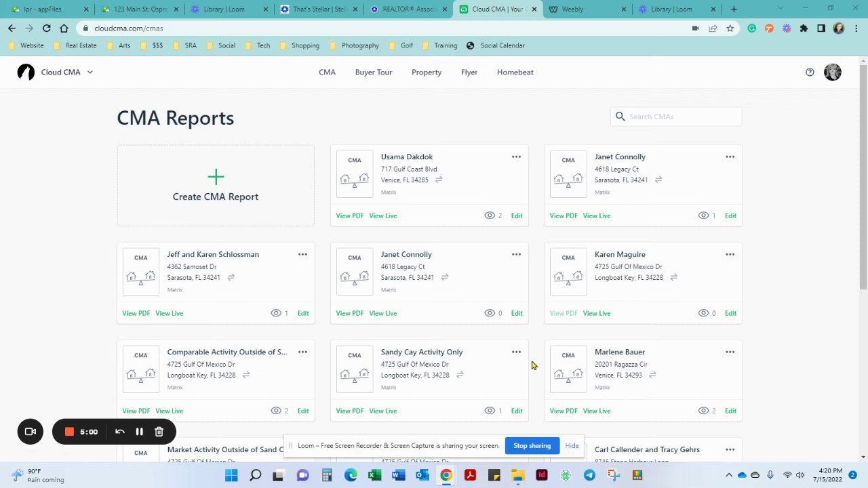This screenshot has height=488, width=868.
Task: Open the Homebeat navigation item
Action: tap(515, 72)
